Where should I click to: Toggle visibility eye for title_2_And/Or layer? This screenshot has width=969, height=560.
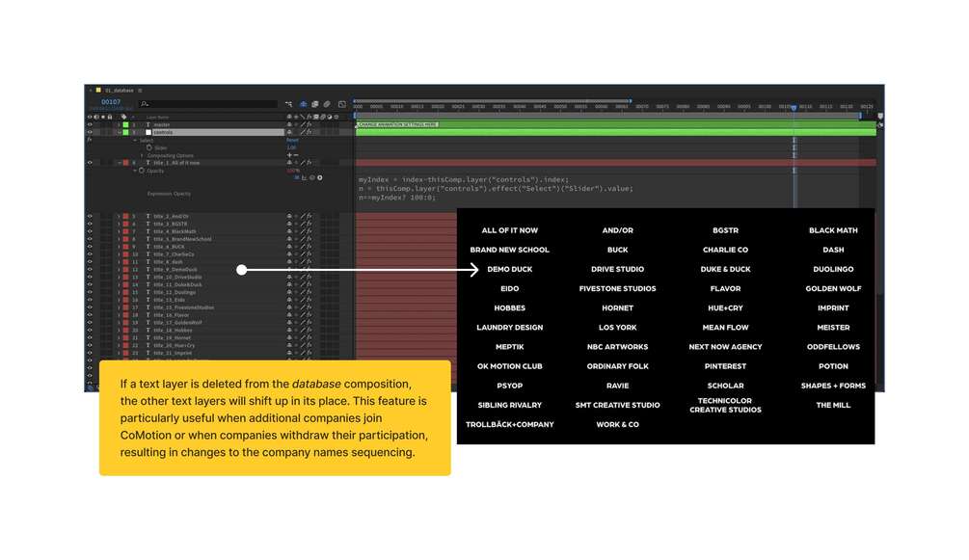click(90, 216)
